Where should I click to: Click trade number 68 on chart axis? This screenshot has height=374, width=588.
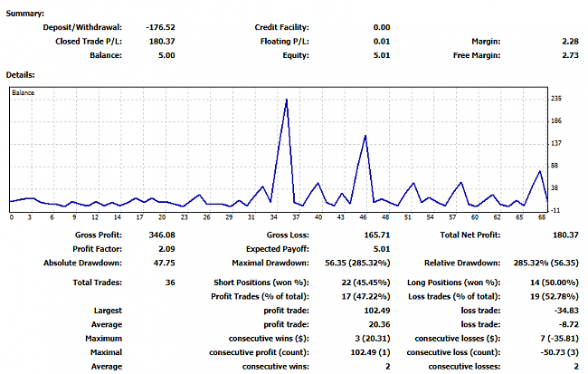click(542, 217)
